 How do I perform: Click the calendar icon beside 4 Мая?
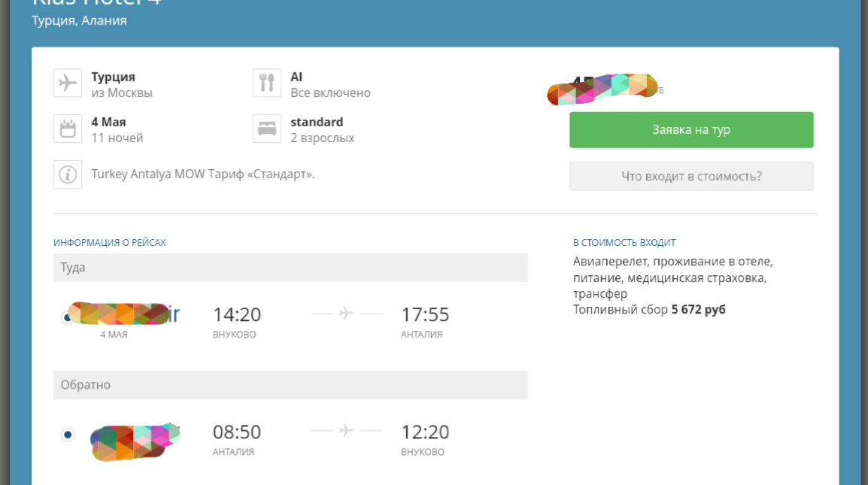68,129
